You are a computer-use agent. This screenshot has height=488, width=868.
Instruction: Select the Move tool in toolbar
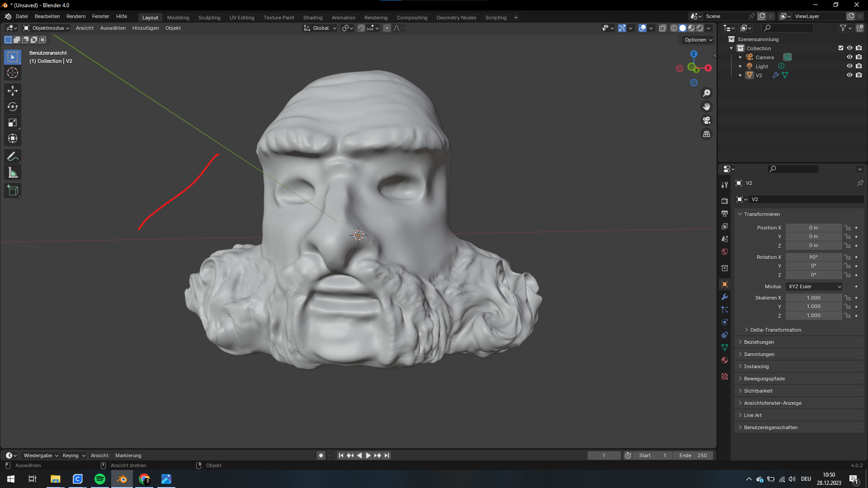pos(13,91)
